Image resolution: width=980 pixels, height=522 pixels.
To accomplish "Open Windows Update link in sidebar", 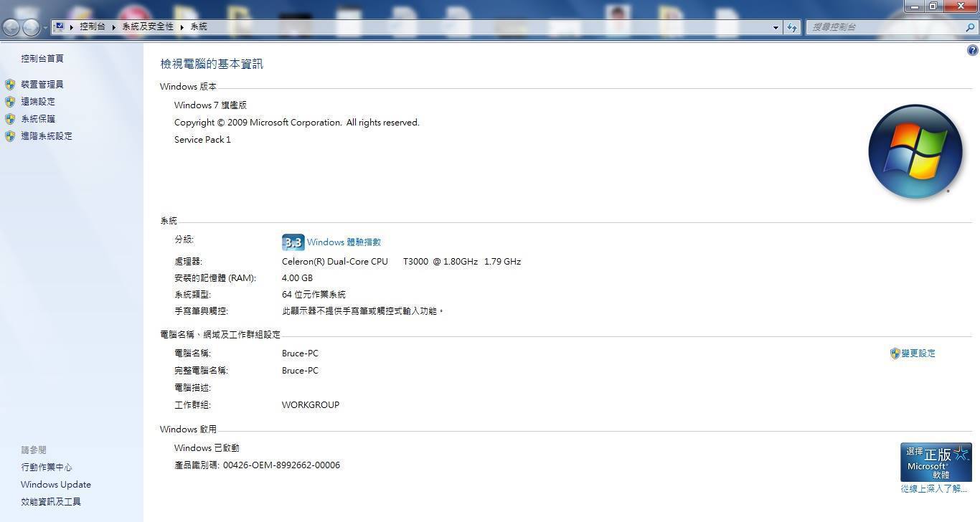I will [56, 484].
